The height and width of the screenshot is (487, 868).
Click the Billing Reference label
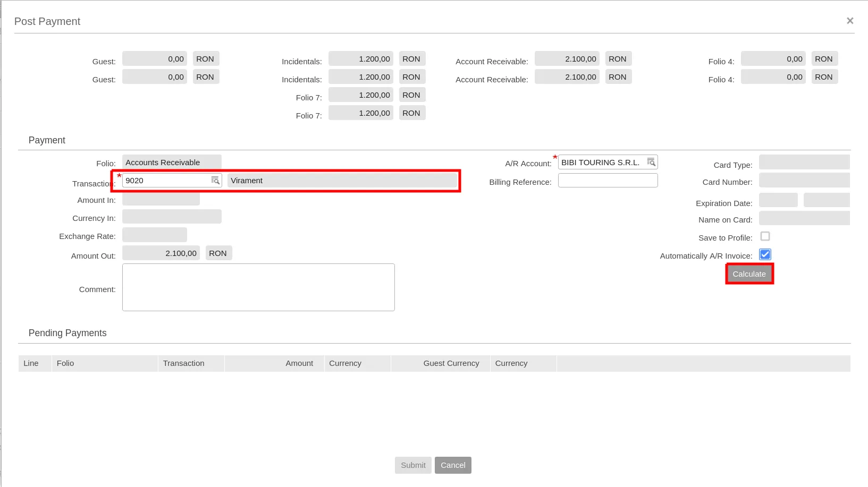coord(520,182)
